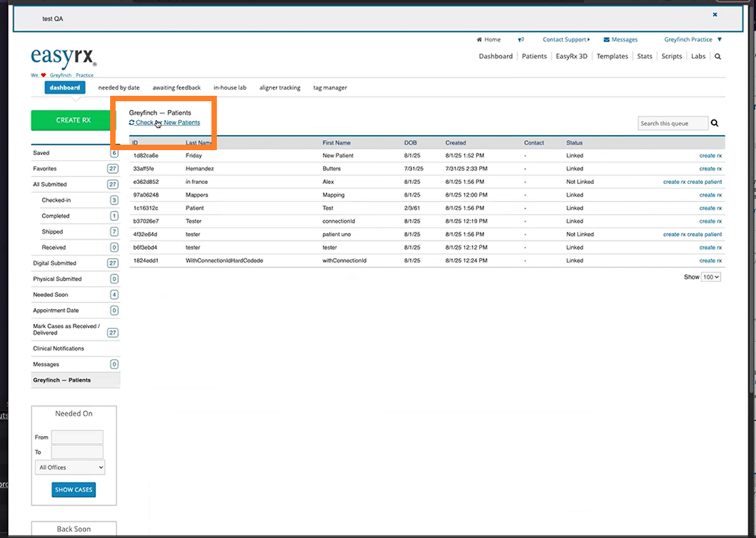This screenshot has width=756, height=538.
Task: Close the test QA banner
Action: [715, 14]
